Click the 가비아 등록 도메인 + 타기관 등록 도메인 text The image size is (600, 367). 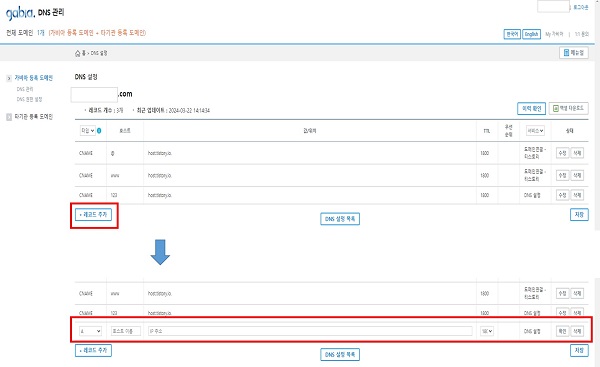pos(97,33)
